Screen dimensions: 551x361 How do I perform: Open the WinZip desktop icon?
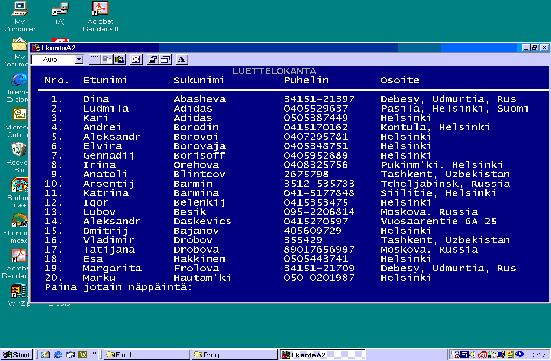(18, 295)
